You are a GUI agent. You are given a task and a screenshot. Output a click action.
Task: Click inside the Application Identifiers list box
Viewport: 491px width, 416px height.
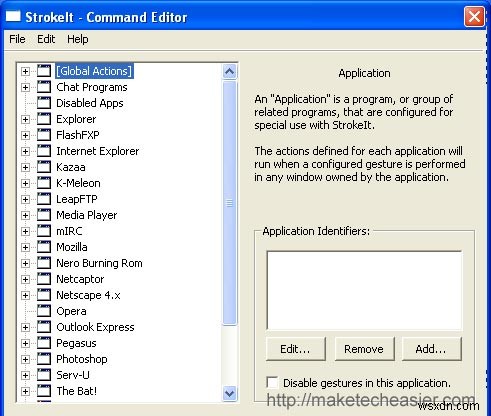pyautogui.click(x=364, y=290)
